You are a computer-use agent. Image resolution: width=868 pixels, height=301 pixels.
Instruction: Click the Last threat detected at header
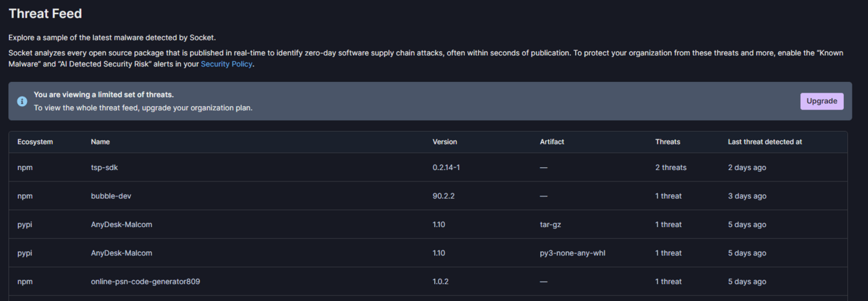pyautogui.click(x=765, y=142)
